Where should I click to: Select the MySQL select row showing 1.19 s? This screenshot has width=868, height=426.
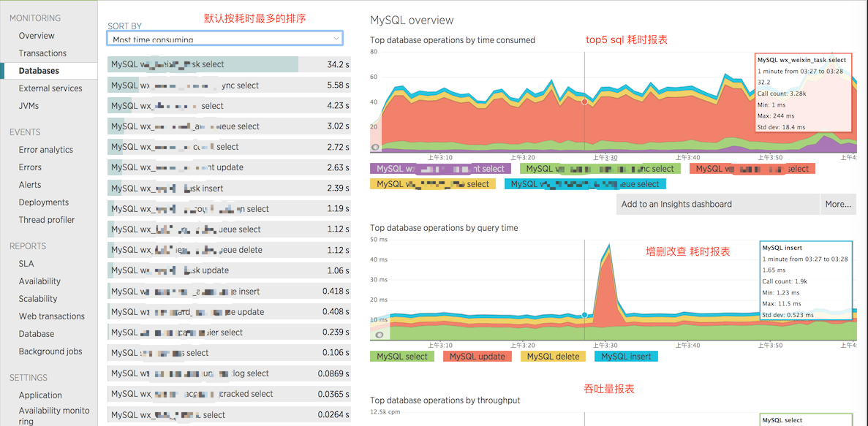coord(229,208)
